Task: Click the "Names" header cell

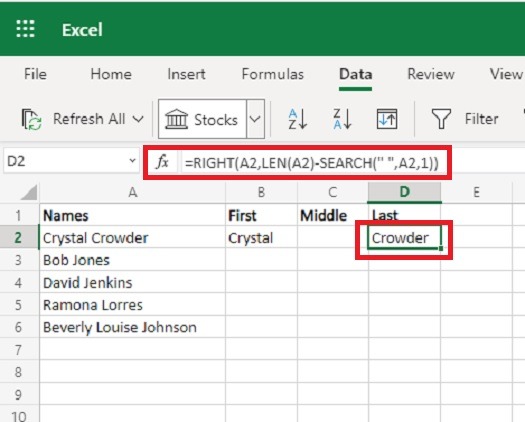Action: click(133, 215)
